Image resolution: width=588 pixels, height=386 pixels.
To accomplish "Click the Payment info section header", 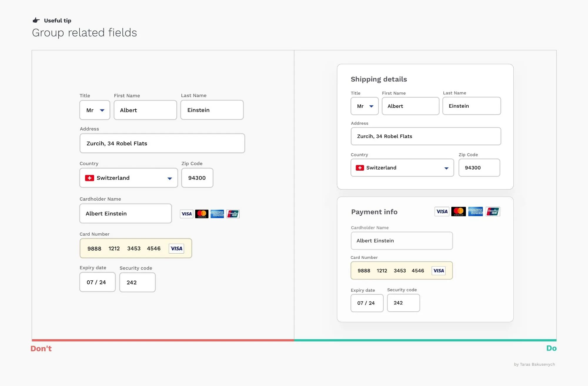I will pyautogui.click(x=374, y=212).
